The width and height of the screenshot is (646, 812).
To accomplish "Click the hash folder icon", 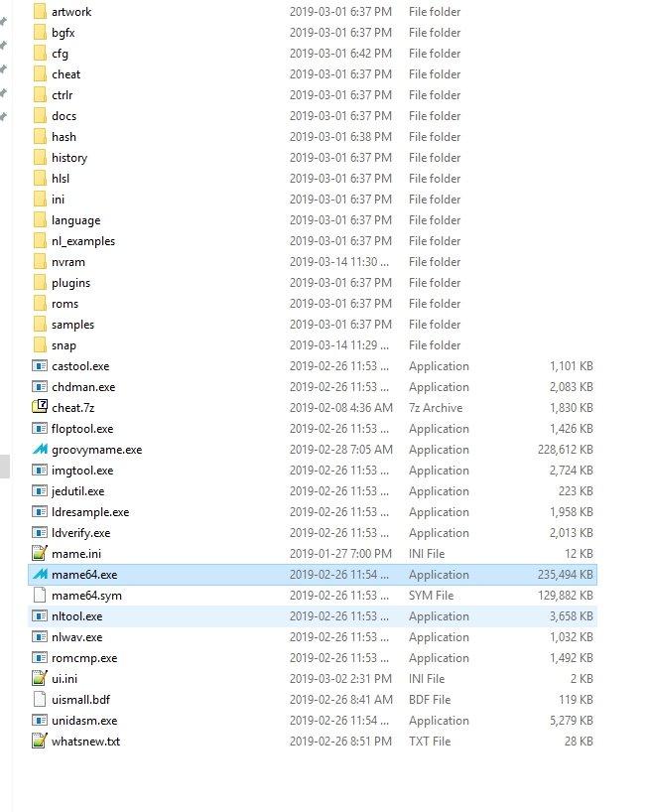I will pos(40,136).
